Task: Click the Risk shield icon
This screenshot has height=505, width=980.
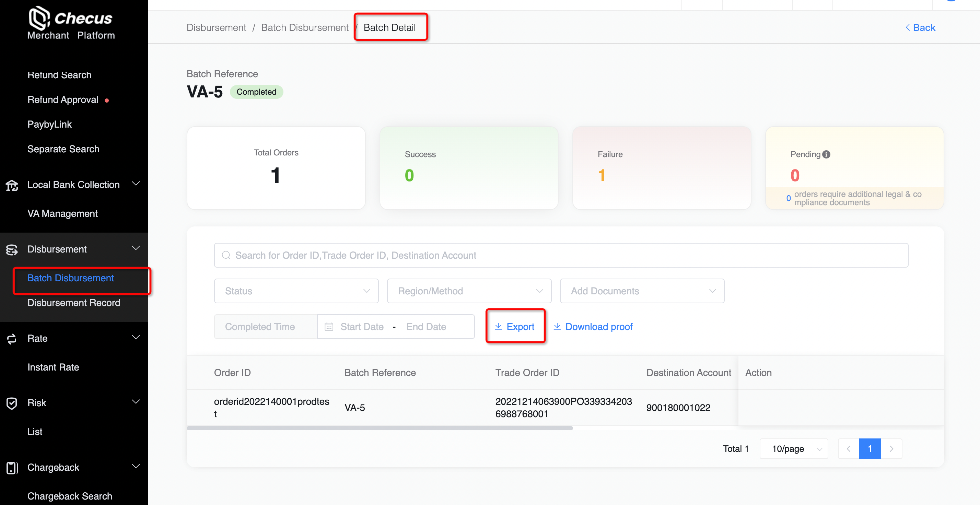Action: pyautogui.click(x=12, y=403)
